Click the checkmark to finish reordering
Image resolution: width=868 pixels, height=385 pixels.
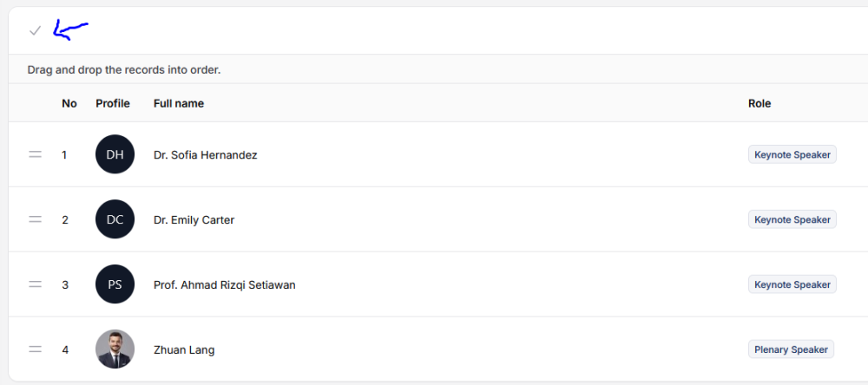(35, 30)
